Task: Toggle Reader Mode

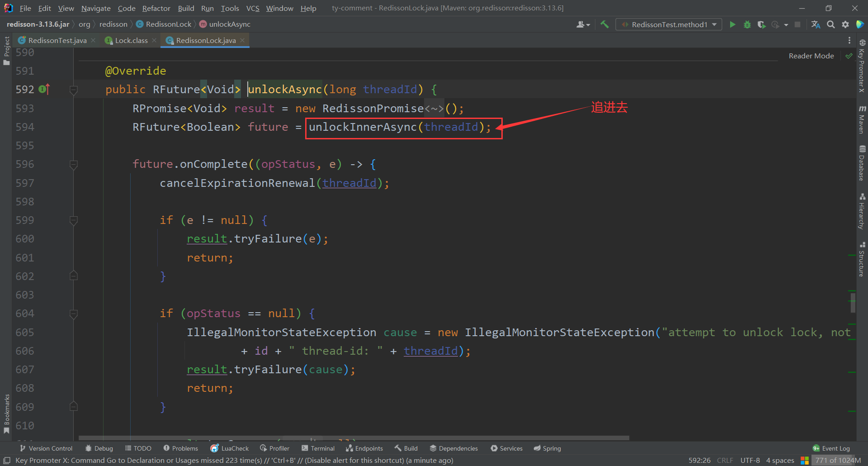Action: [x=811, y=56]
